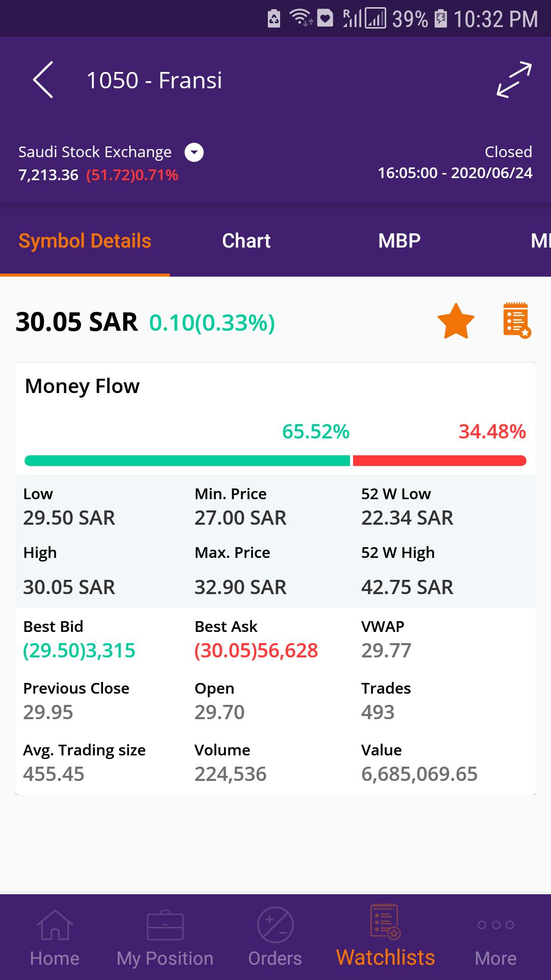Tap the 52 W High 42.75 SAR value
The height and width of the screenshot is (980, 551).
pyautogui.click(x=407, y=587)
